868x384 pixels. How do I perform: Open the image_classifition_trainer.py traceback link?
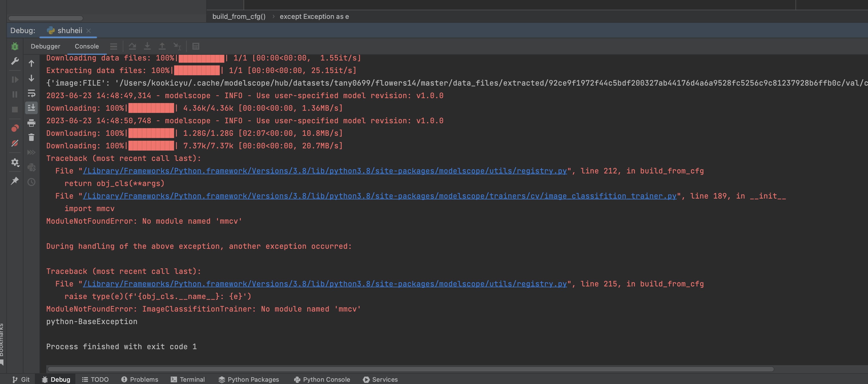click(x=379, y=196)
